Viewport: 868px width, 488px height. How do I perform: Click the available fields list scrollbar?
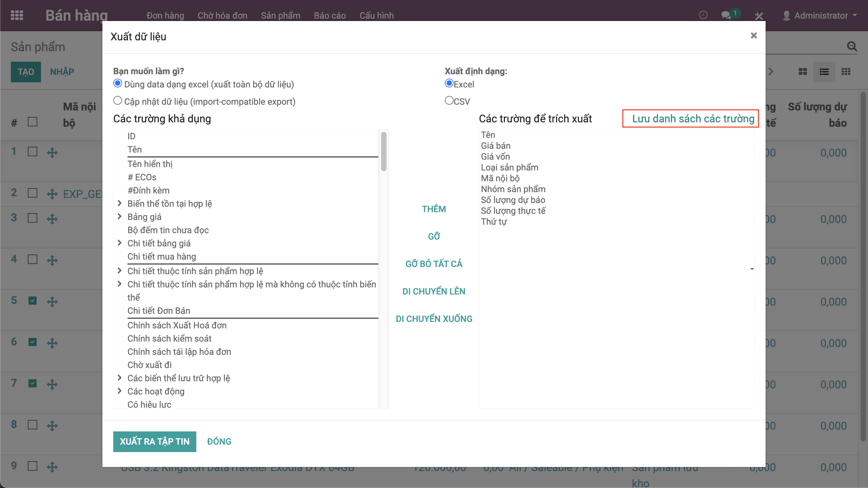pyautogui.click(x=383, y=152)
